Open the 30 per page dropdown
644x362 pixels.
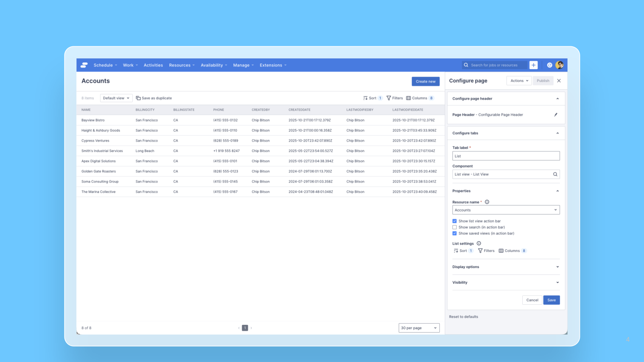tap(419, 328)
